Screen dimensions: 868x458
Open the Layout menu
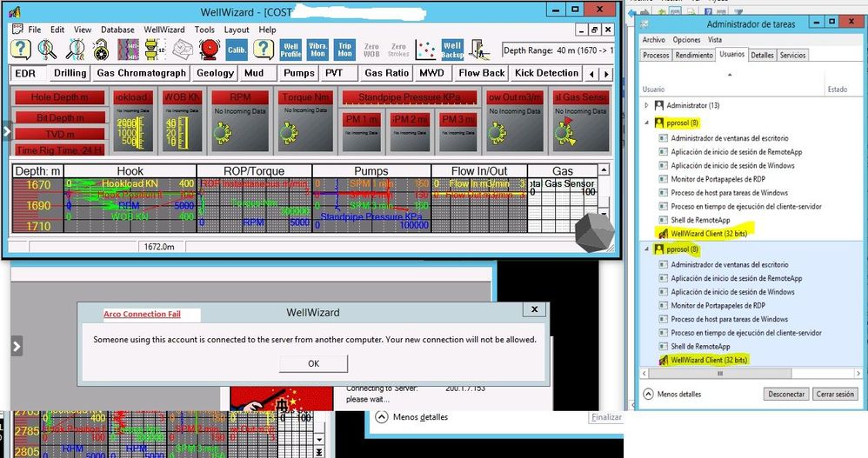tap(237, 30)
